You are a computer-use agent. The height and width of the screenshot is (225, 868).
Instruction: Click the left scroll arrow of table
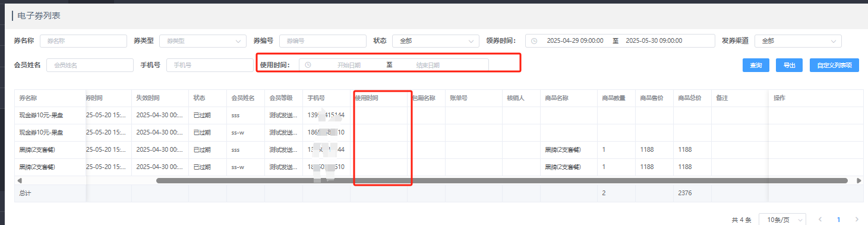coord(20,180)
